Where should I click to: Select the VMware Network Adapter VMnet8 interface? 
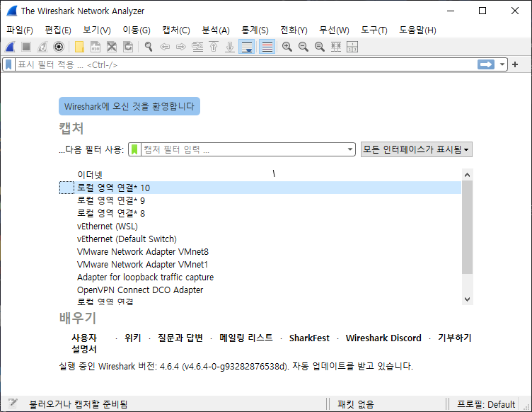pos(143,251)
